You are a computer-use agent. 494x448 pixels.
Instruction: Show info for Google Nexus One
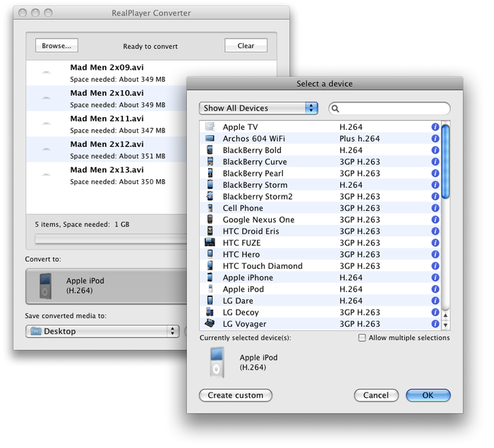click(435, 219)
